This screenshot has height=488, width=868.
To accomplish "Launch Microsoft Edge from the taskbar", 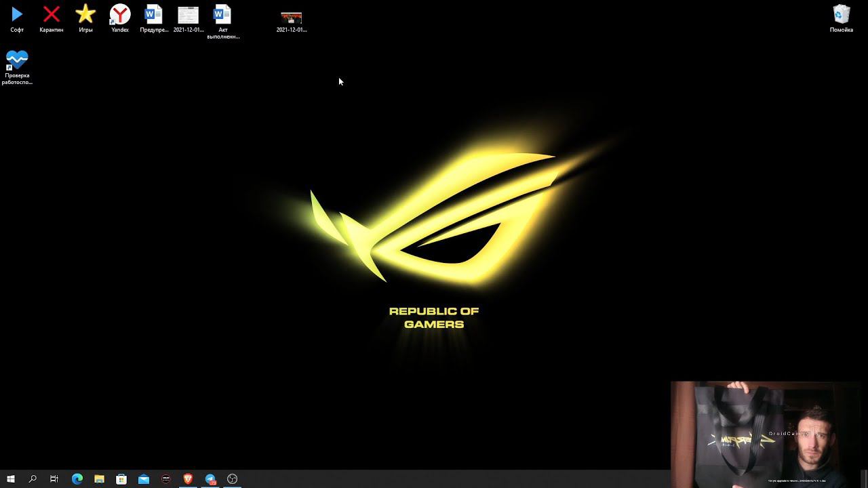I will (77, 479).
